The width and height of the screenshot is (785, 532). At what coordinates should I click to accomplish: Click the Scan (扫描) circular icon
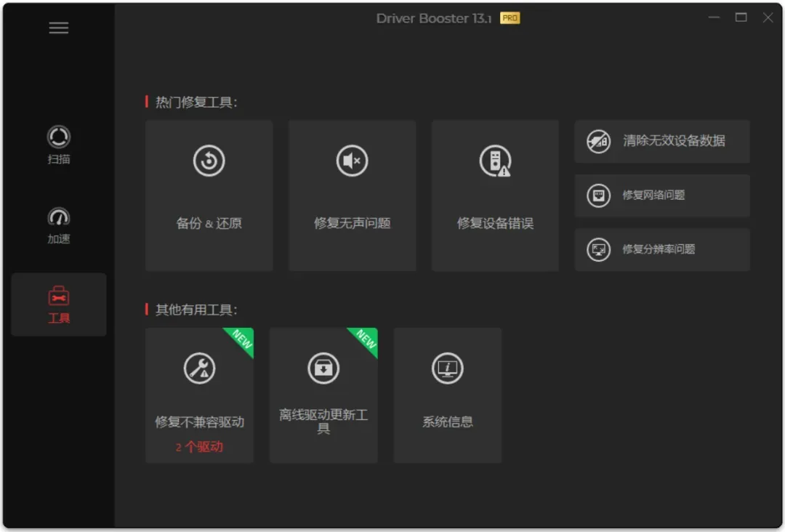pos(59,137)
